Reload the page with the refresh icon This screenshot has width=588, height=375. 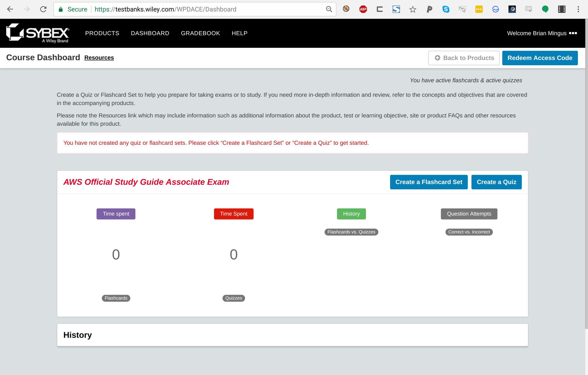43,9
